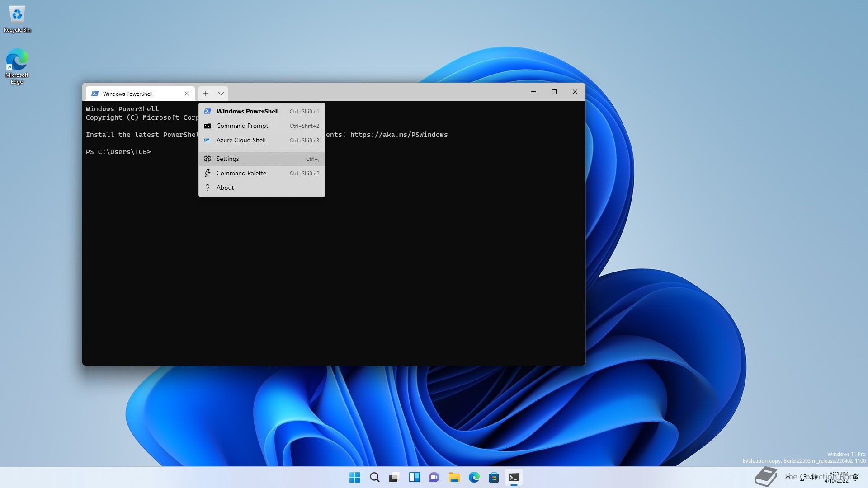Screen dimensions: 868x488
Task: Click PowerShell aka.ms/PSWindows link
Action: pos(399,135)
